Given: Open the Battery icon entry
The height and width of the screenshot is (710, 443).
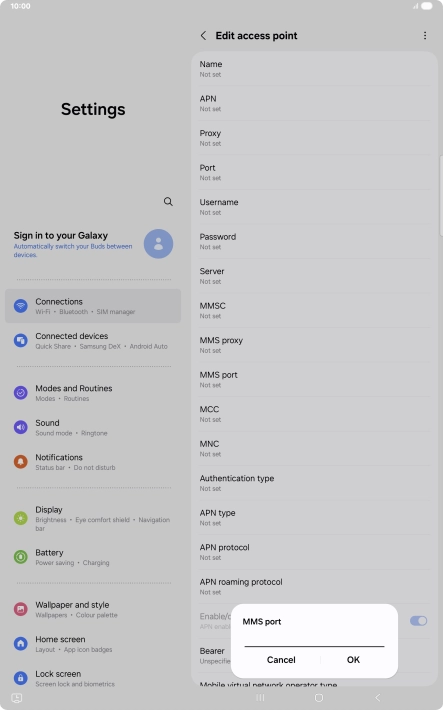Looking at the screenshot, I should click(20, 557).
